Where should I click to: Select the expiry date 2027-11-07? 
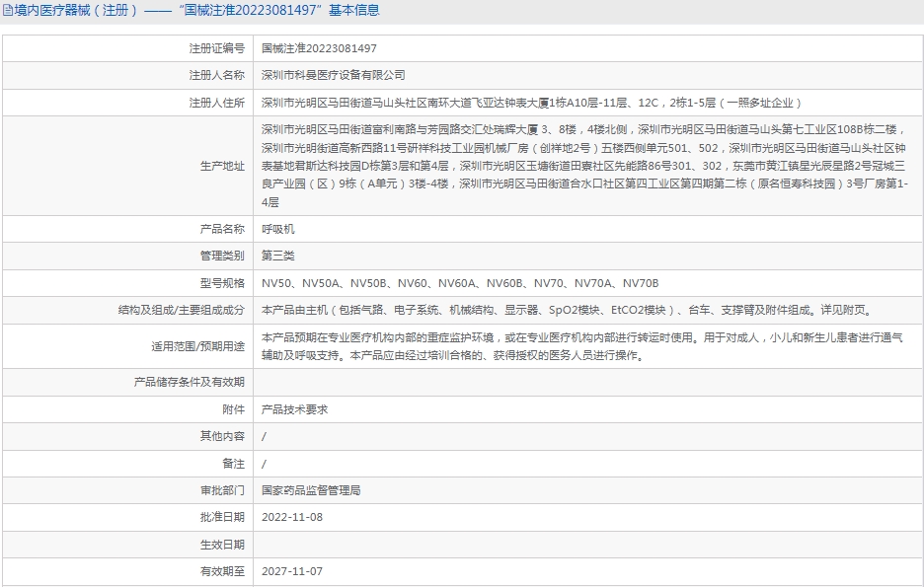[x=292, y=571]
